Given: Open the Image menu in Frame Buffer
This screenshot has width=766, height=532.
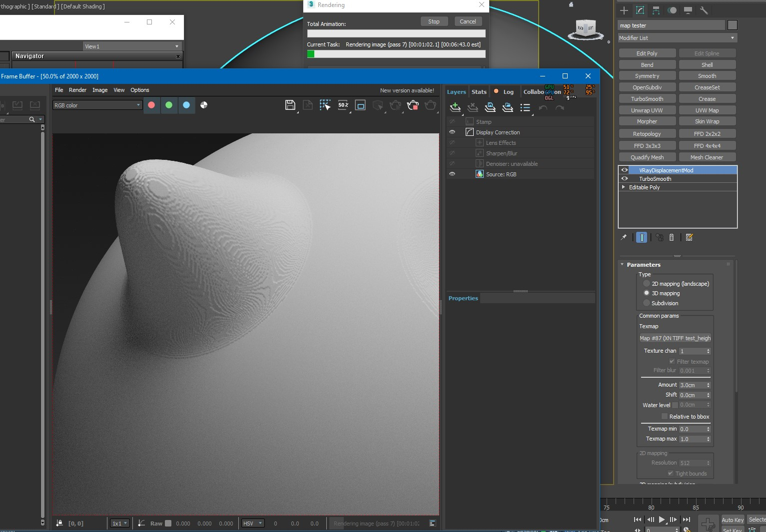Looking at the screenshot, I should tap(100, 90).
